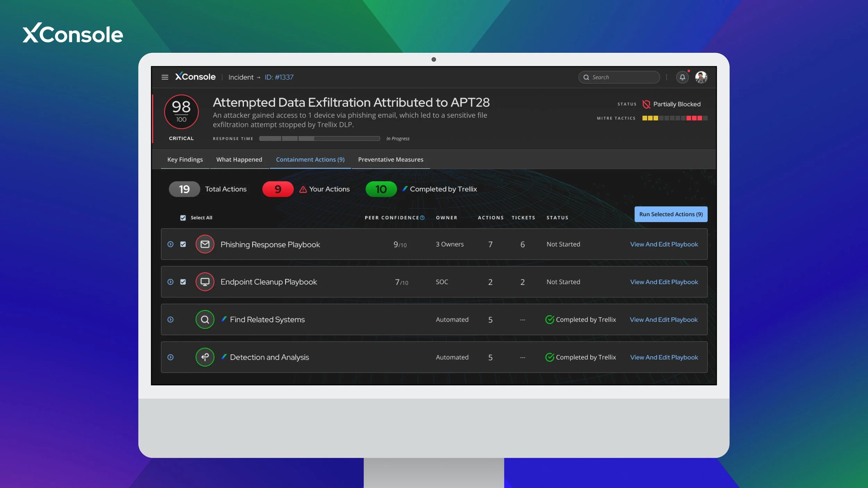This screenshot has width=868, height=488.
Task: Uncheck the Endpoint Cleanup Playbook checkbox
Action: [x=183, y=281]
